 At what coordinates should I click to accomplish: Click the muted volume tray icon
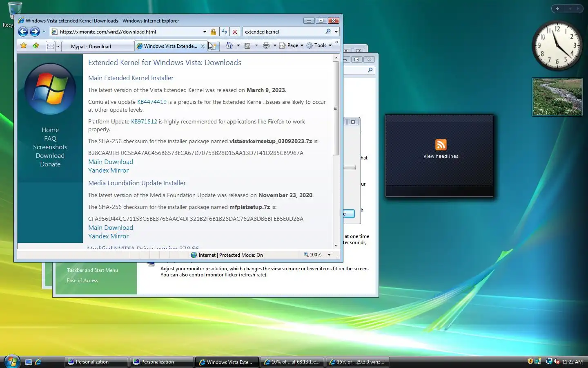pyautogui.click(x=557, y=361)
